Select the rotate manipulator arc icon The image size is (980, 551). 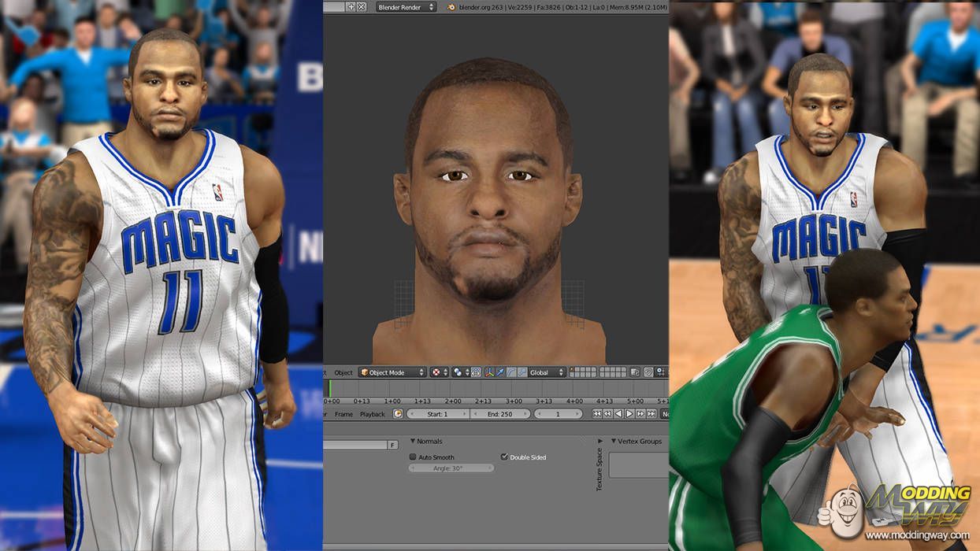(512, 372)
